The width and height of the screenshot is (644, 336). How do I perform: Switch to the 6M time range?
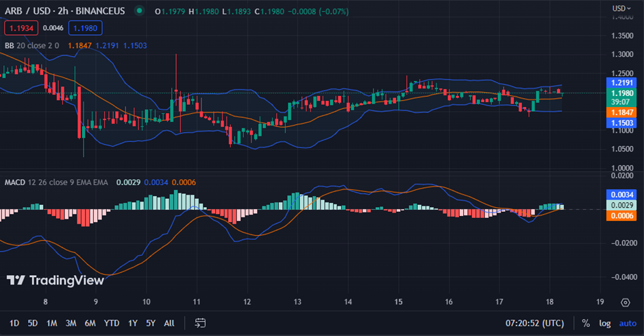point(90,323)
